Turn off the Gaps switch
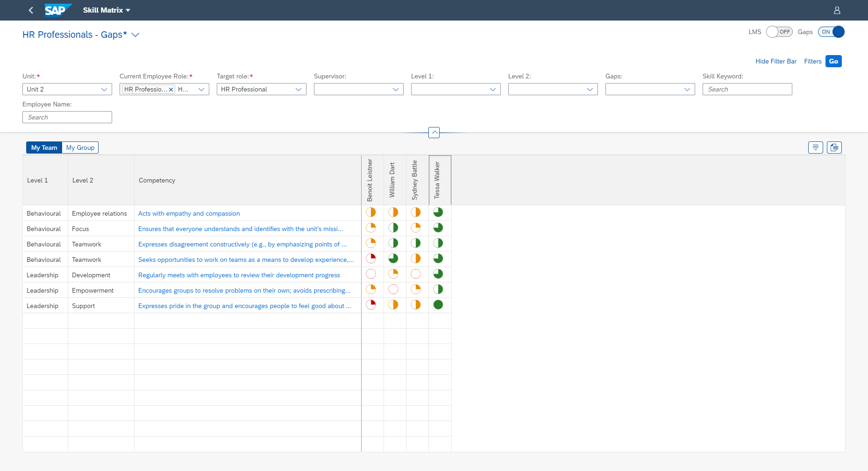 (x=831, y=32)
